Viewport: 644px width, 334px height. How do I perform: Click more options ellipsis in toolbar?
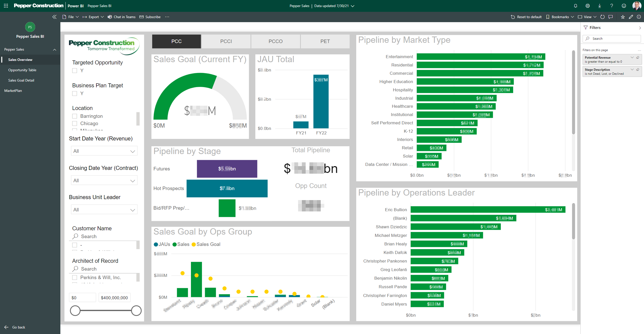click(x=167, y=17)
